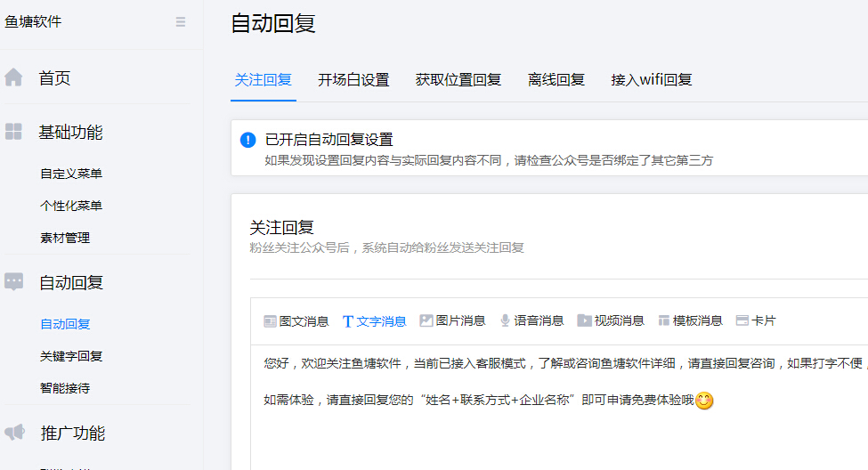This screenshot has width=868, height=470.
Task: Choose 模板消息 message type
Action: coord(697,320)
